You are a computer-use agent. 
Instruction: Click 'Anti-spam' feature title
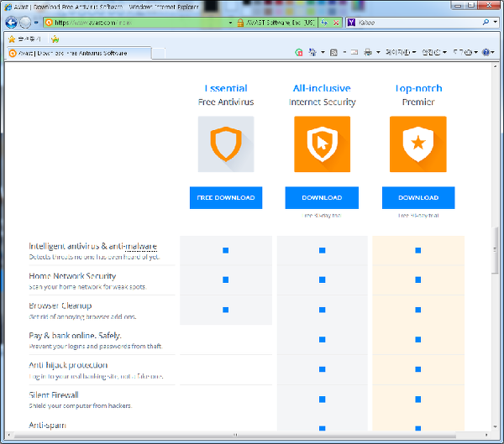point(47,425)
